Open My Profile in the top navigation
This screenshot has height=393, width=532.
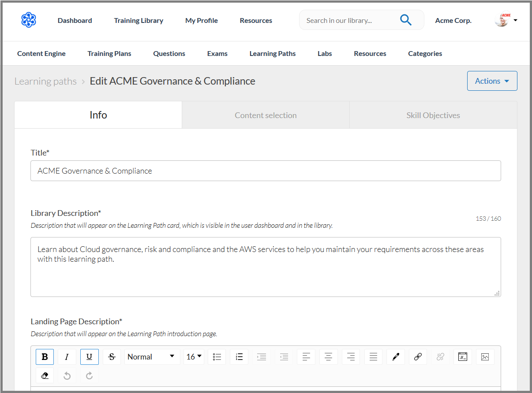[x=202, y=20]
